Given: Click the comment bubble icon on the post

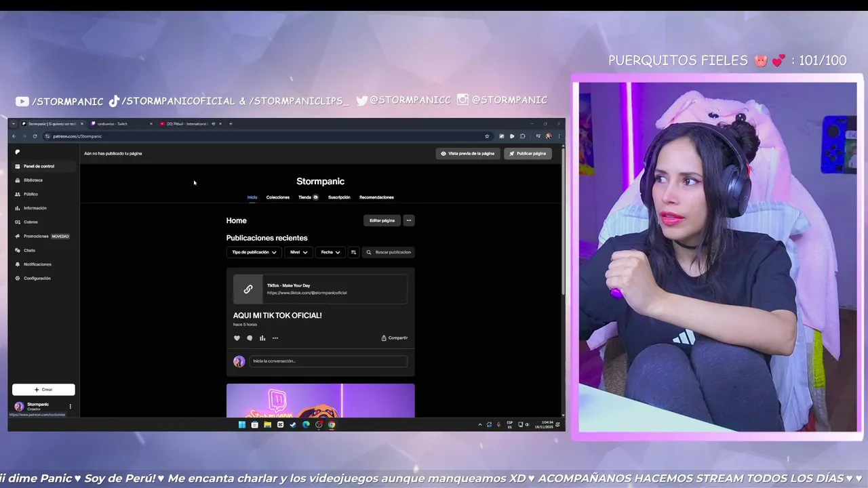Looking at the screenshot, I should (250, 338).
